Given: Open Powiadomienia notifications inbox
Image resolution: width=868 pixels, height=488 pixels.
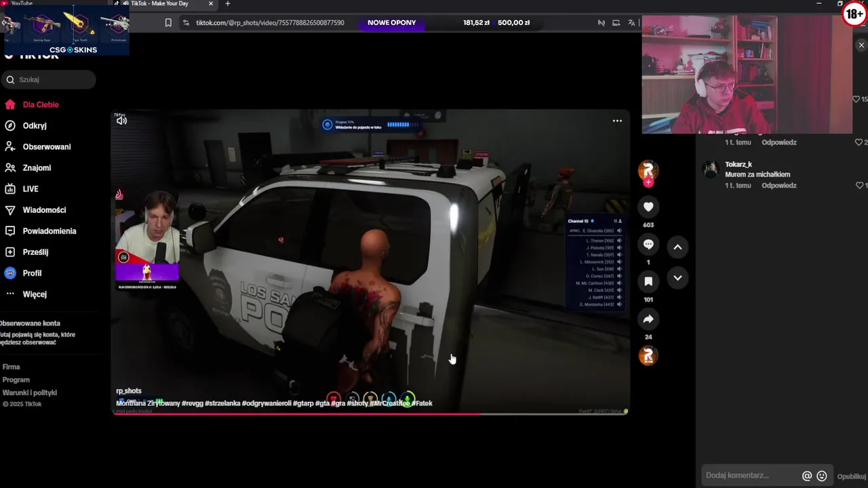Looking at the screenshot, I should click(49, 231).
